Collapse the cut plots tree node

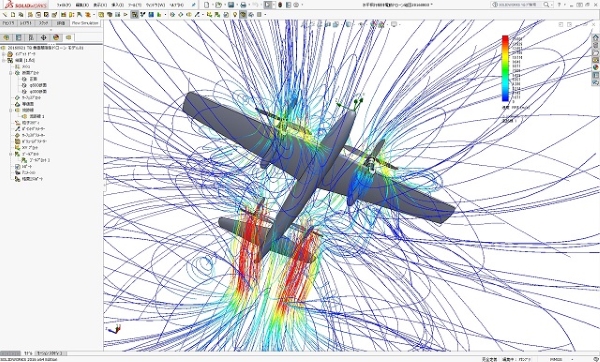(x=11, y=73)
